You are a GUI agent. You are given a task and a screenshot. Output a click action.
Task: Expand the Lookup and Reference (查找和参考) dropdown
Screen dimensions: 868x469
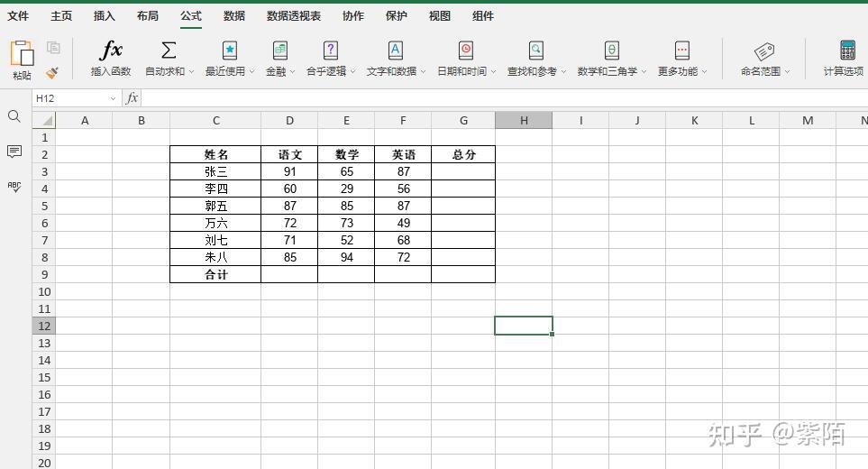pos(563,71)
